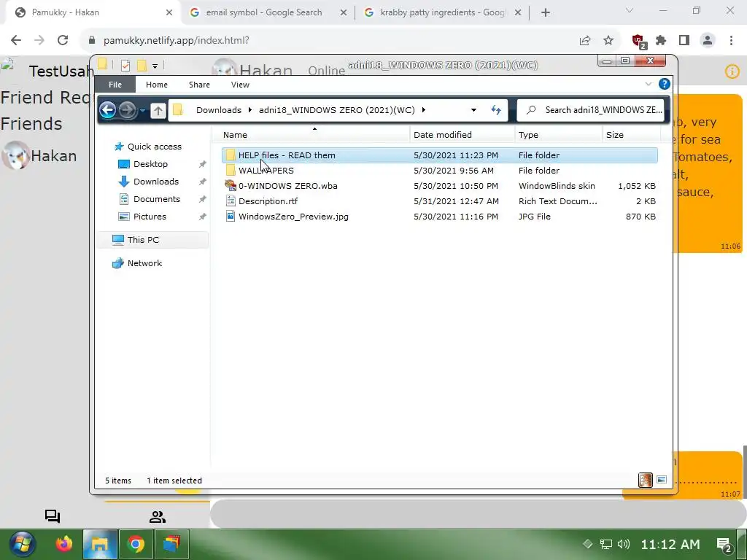Click Explorer's forward navigation arrow

tap(127, 110)
